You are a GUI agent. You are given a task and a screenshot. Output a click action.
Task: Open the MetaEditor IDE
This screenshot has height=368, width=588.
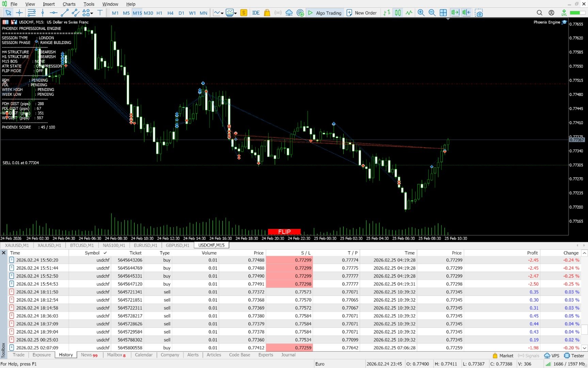coord(256,13)
